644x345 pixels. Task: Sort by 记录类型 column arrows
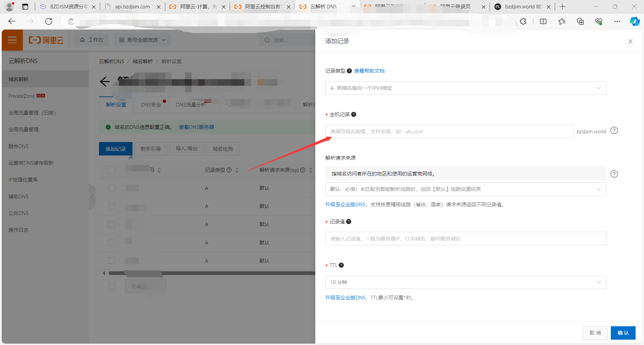click(x=237, y=170)
